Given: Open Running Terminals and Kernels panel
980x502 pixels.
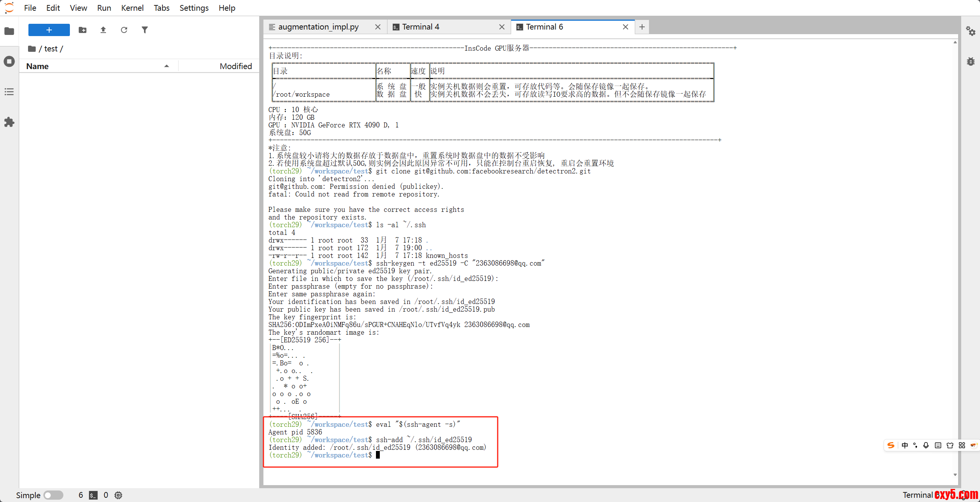Looking at the screenshot, I should tap(9, 61).
